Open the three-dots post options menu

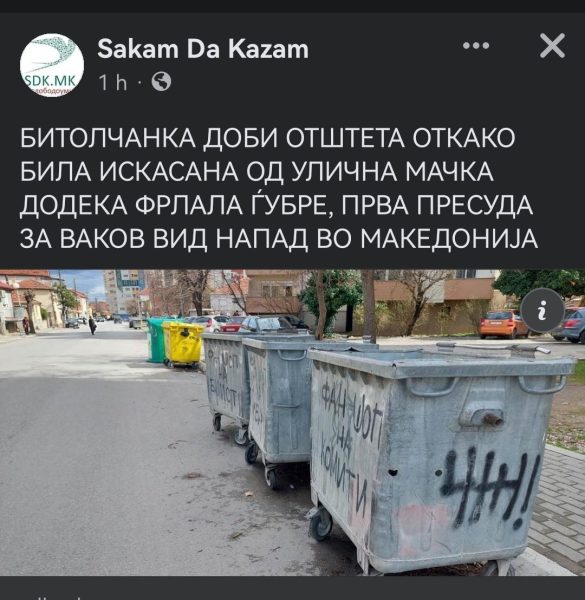tap(476, 46)
